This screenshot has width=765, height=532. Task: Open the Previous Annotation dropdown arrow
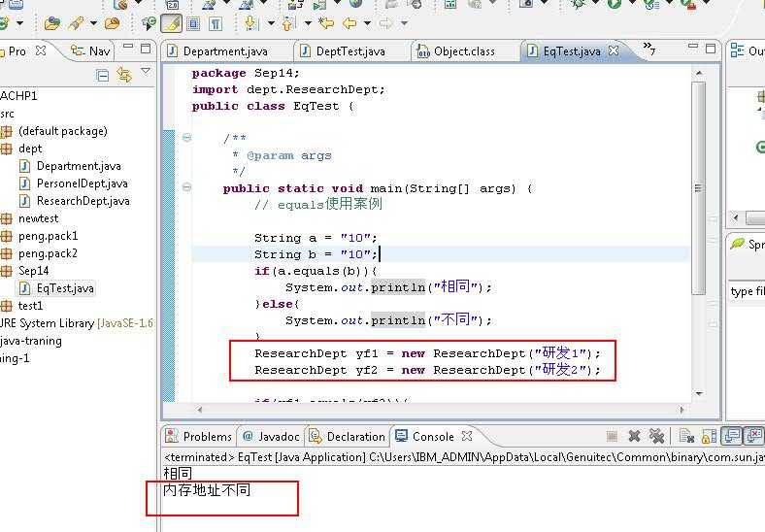[x=308, y=23]
